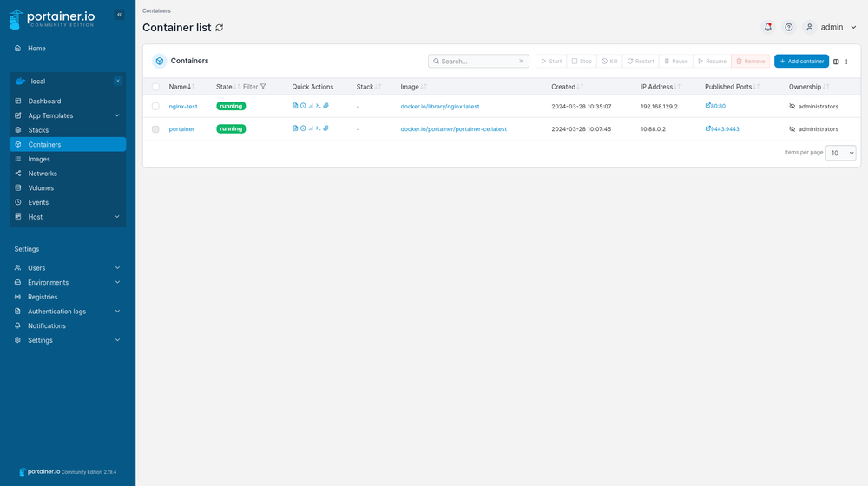The height and width of the screenshot is (486, 868).
Task: Check the nginx-test container checkbox
Action: pyautogui.click(x=155, y=106)
